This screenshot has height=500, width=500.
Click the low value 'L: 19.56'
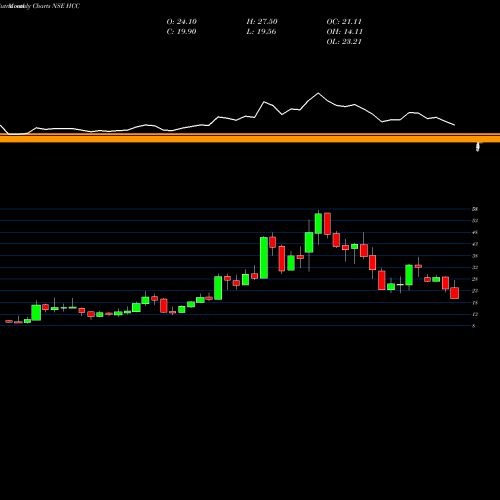(x=261, y=32)
